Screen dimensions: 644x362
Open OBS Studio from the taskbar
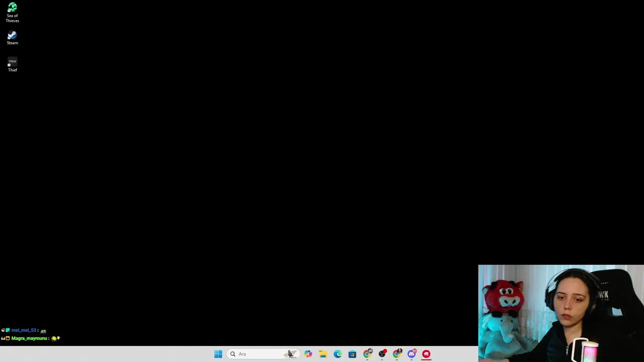[382, 354]
